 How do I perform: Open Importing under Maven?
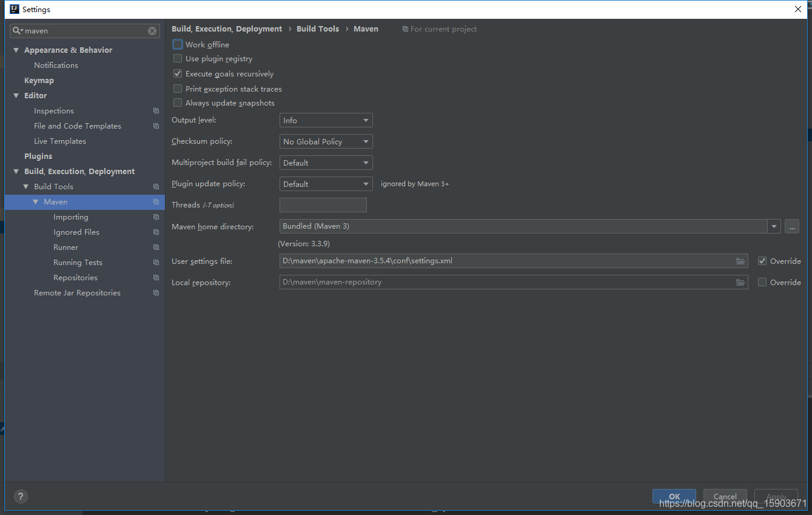tap(71, 217)
